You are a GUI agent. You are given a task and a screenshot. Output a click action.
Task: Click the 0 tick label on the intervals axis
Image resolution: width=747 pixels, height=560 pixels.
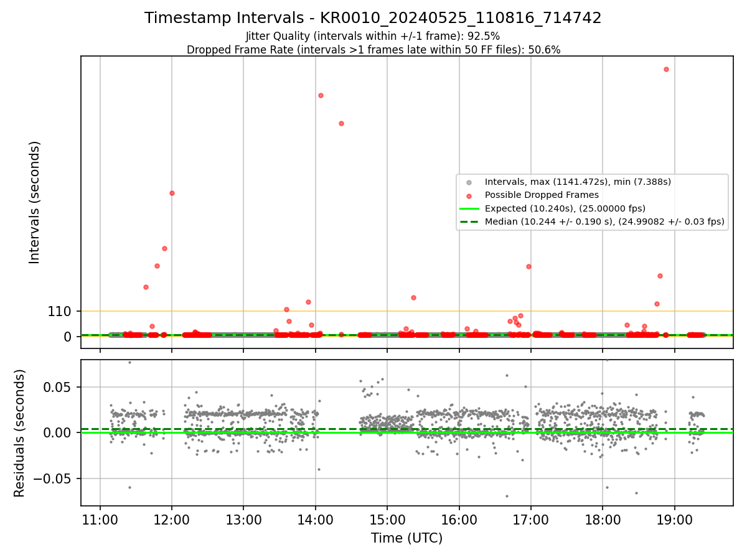[x=68, y=336]
